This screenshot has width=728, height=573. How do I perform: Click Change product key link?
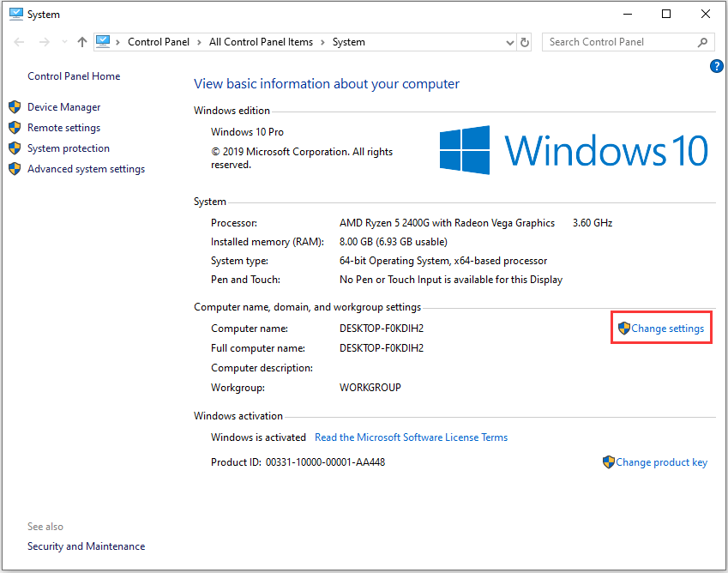tap(661, 462)
